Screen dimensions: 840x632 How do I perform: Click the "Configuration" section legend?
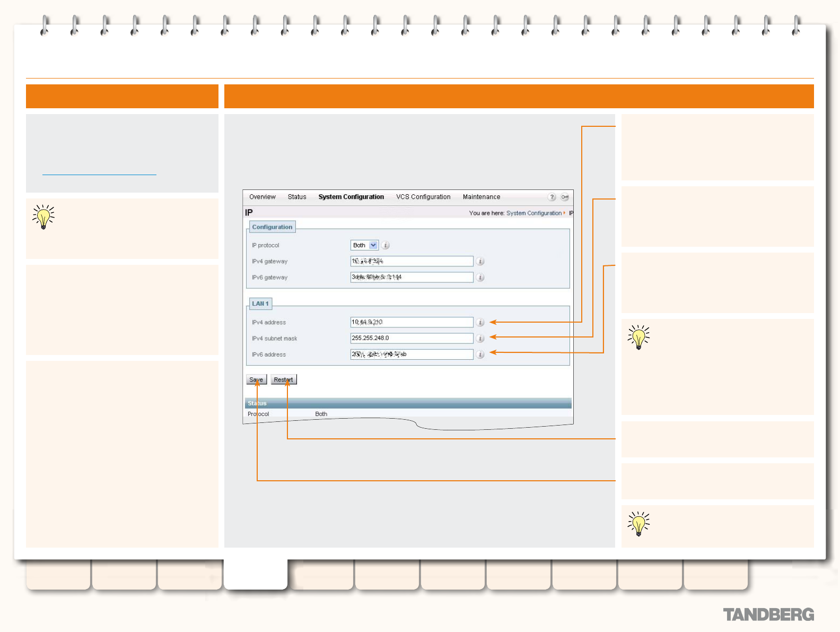[x=272, y=227]
